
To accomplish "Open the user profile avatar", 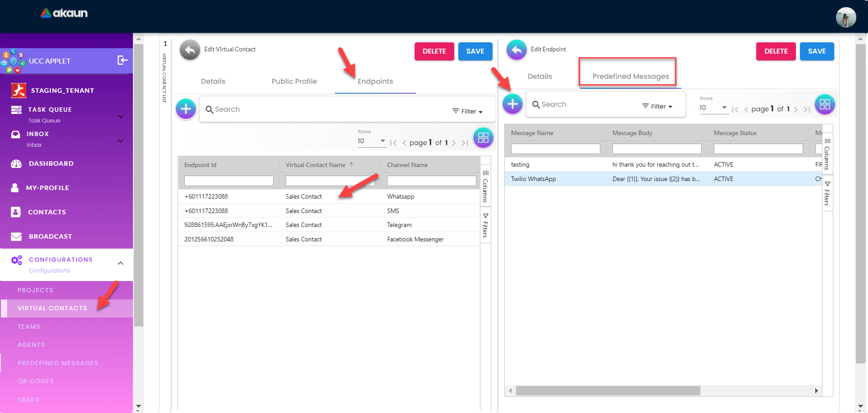I will tap(845, 18).
